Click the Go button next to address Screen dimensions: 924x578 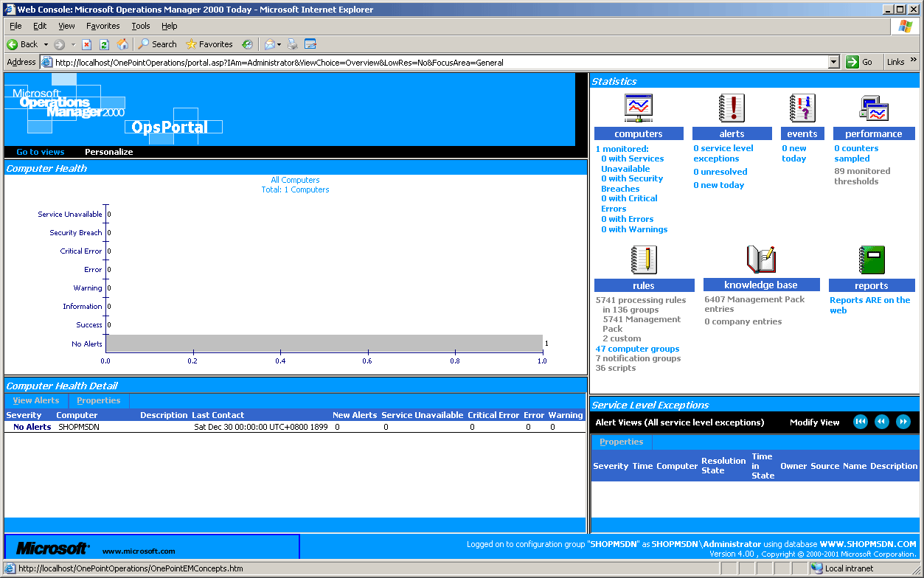(860, 62)
